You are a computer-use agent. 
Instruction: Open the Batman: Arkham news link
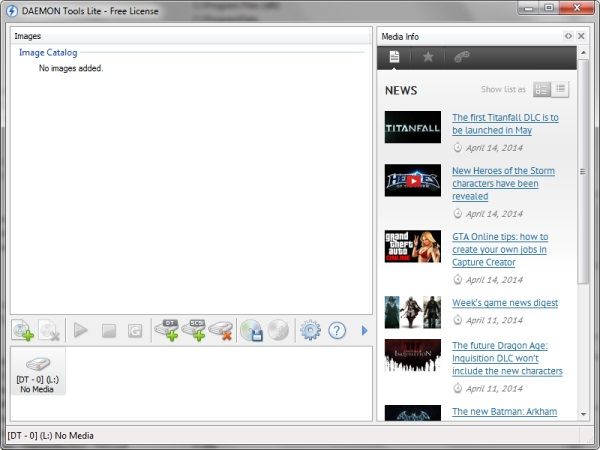[x=505, y=411]
